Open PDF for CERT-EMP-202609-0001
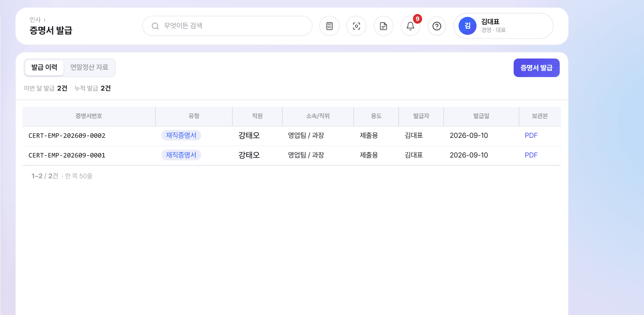 531,155
